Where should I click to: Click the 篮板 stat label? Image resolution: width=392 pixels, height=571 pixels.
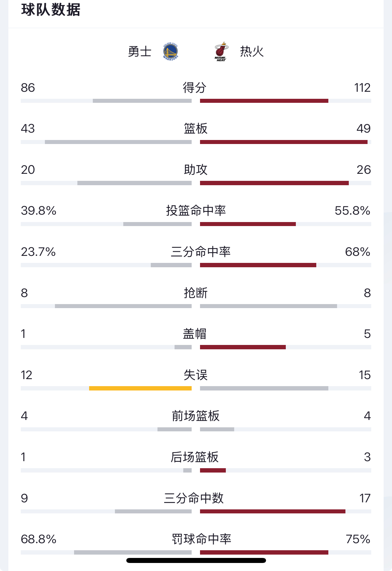(196, 129)
